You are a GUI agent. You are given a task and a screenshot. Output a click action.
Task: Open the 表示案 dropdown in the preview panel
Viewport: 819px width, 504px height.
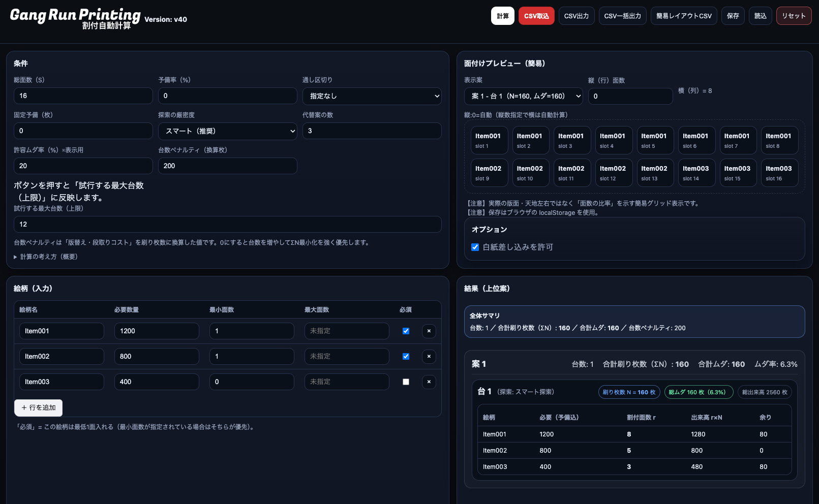523,96
